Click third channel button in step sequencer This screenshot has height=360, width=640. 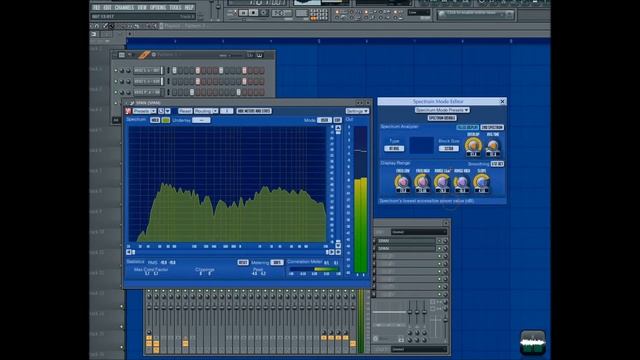point(147,92)
